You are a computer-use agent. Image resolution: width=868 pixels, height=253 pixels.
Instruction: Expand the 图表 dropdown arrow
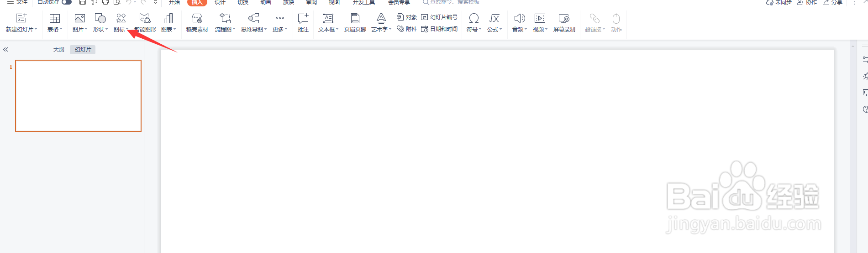tap(175, 29)
